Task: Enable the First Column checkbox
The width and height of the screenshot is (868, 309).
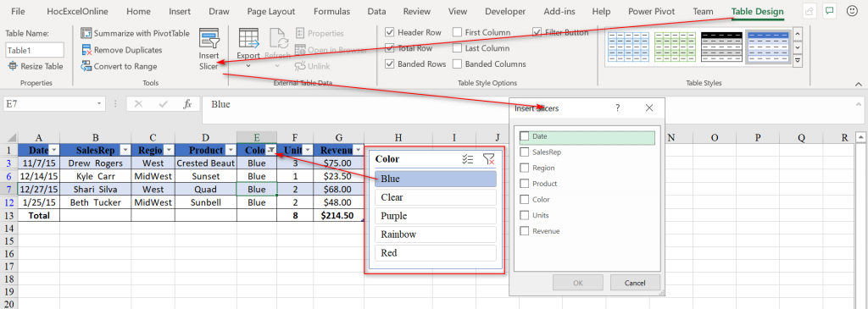Action: [x=457, y=33]
